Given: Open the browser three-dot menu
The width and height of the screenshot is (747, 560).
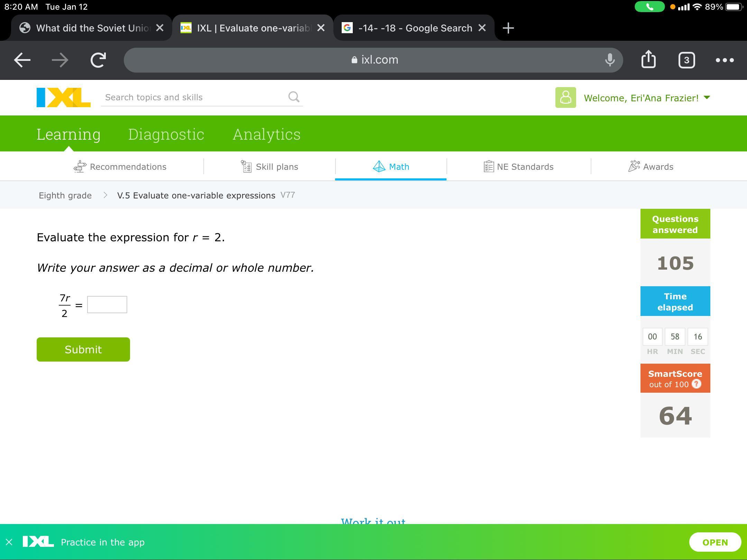Looking at the screenshot, I should [x=725, y=60].
